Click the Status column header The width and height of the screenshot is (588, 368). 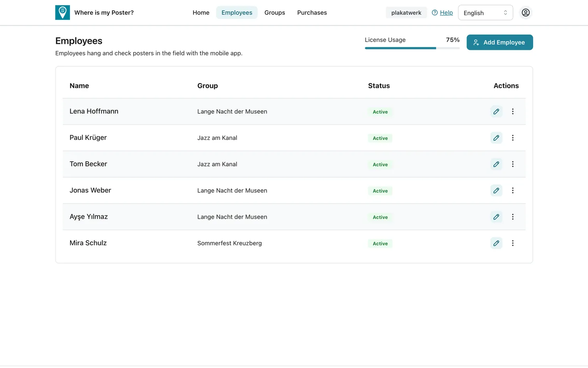[379, 86]
